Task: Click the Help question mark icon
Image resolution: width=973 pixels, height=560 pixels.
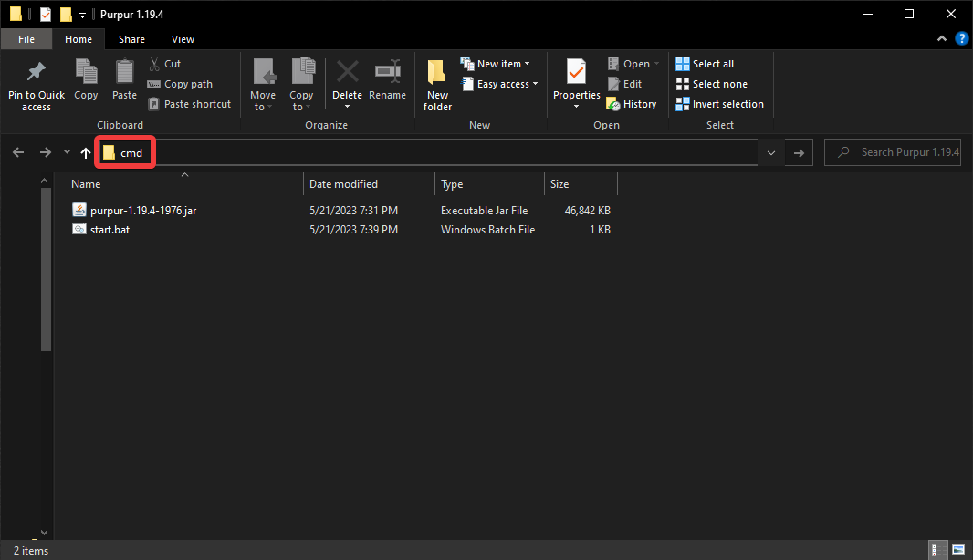Action: tap(961, 39)
